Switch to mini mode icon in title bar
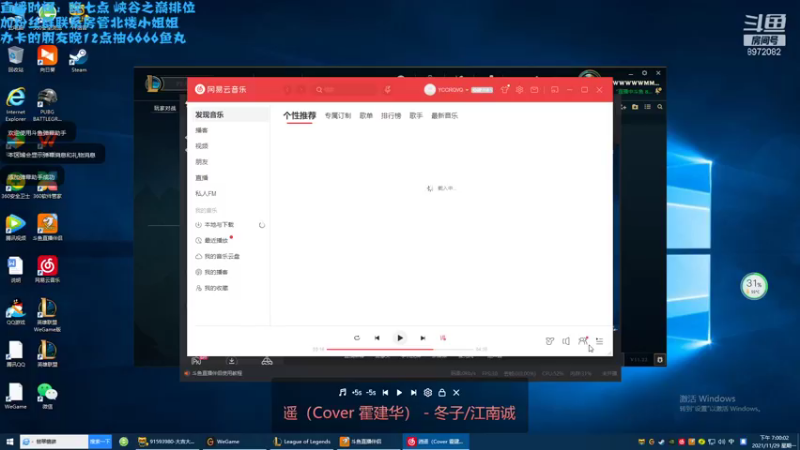The image size is (800, 450). [x=555, y=90]
